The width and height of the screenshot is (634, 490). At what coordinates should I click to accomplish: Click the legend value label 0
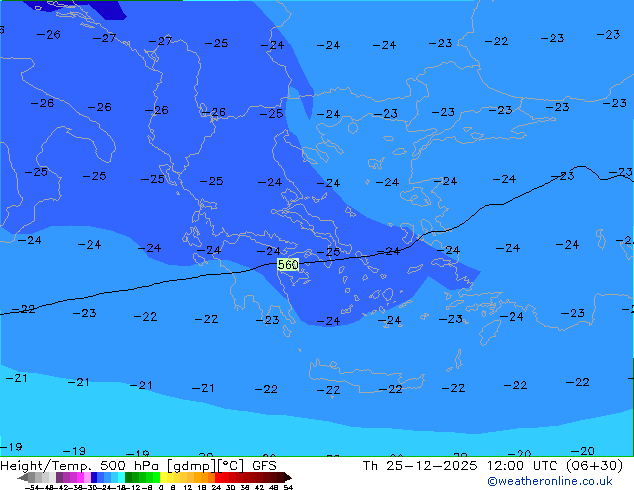click(161, 488)
